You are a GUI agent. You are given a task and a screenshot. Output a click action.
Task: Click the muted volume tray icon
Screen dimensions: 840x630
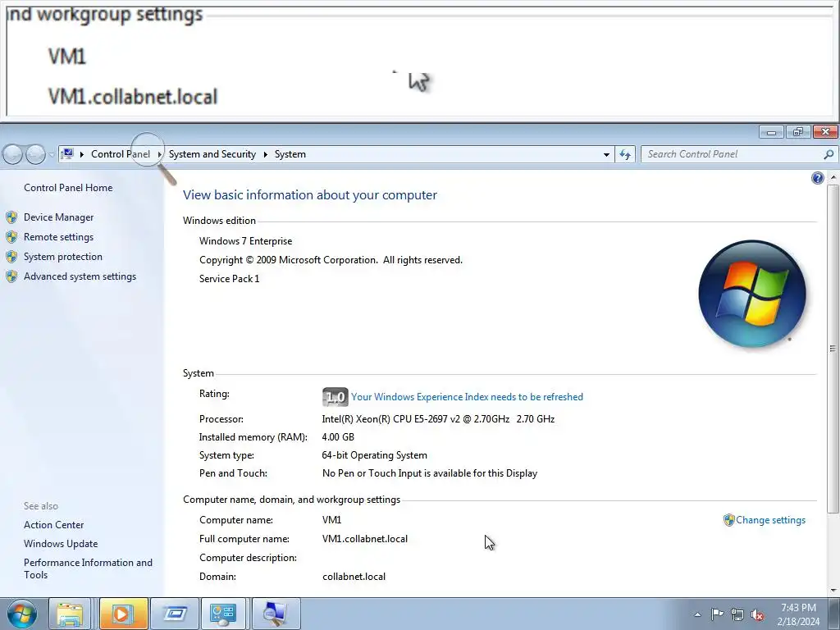757,614
